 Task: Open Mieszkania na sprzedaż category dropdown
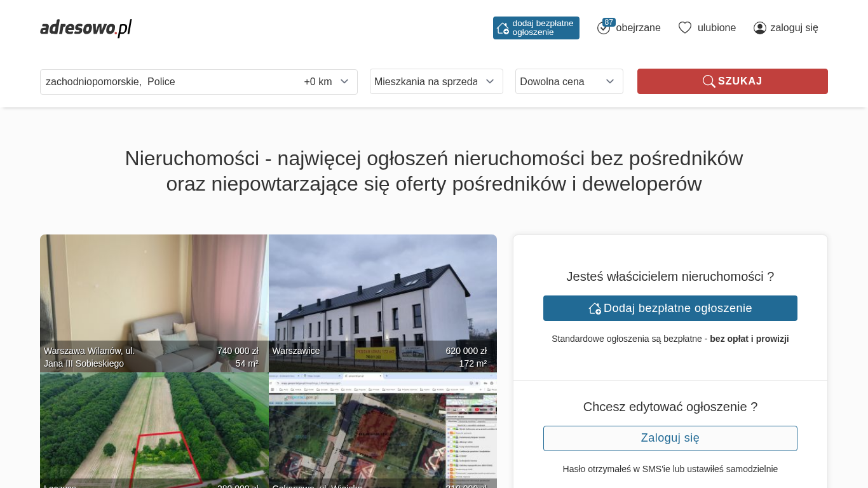pos(436,81)
